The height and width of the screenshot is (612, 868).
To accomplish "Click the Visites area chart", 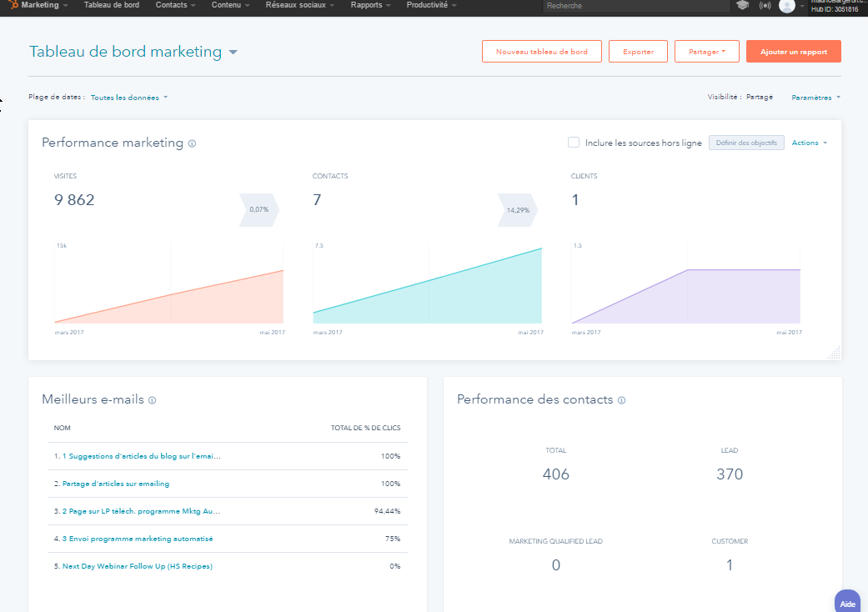I will [x=168, y=283].
